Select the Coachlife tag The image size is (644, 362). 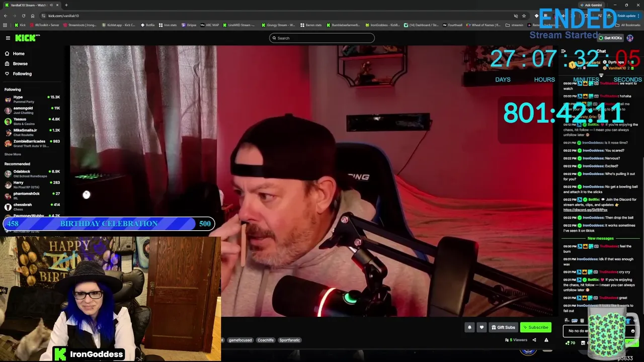(266, 340)
